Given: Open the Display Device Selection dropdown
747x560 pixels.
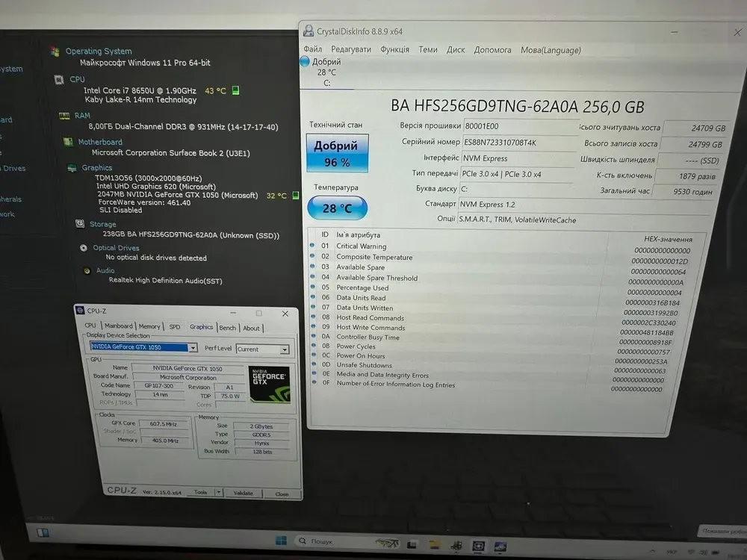Looking at the screenshot, I should [x=193, y=348].
